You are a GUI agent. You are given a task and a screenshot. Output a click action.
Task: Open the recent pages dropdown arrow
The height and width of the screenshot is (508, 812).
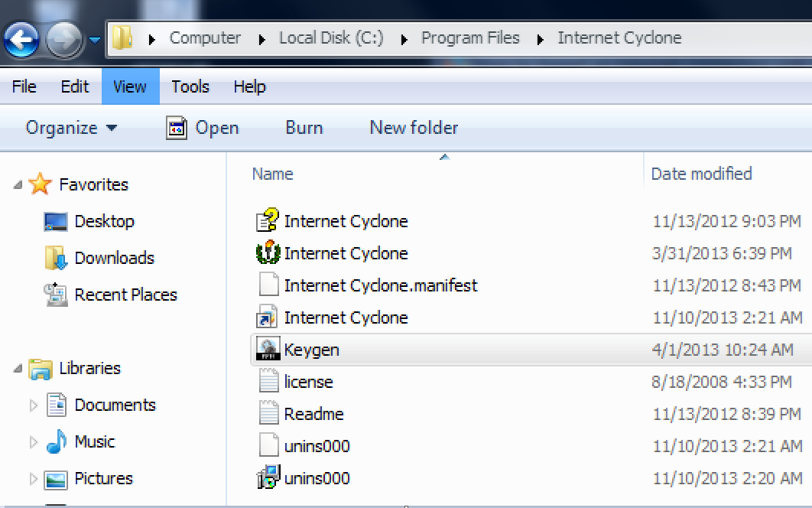click(x=94, y=39)
